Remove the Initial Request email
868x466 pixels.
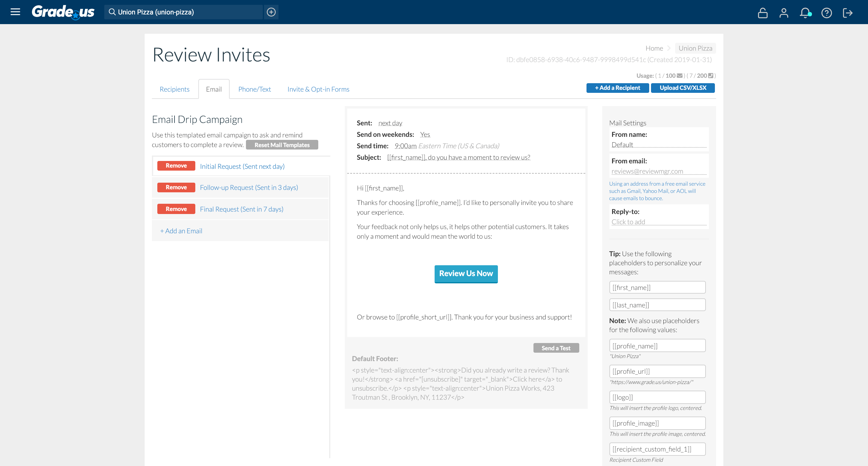click(176, 166)
